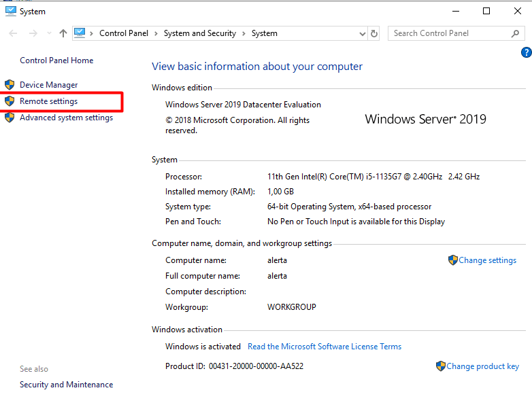Select Product ID '00431-20000-00000-AA522'

click(x=256, y=366)
